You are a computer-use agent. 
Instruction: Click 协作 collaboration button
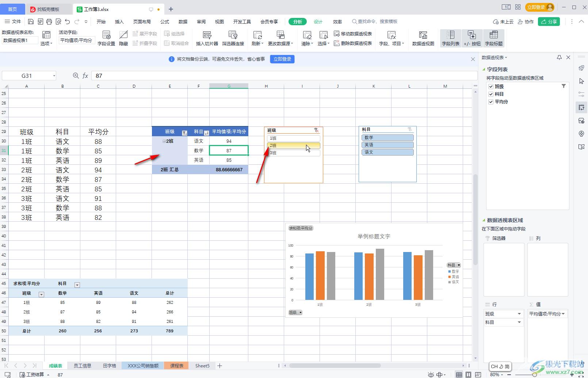[x=526, y=22]
